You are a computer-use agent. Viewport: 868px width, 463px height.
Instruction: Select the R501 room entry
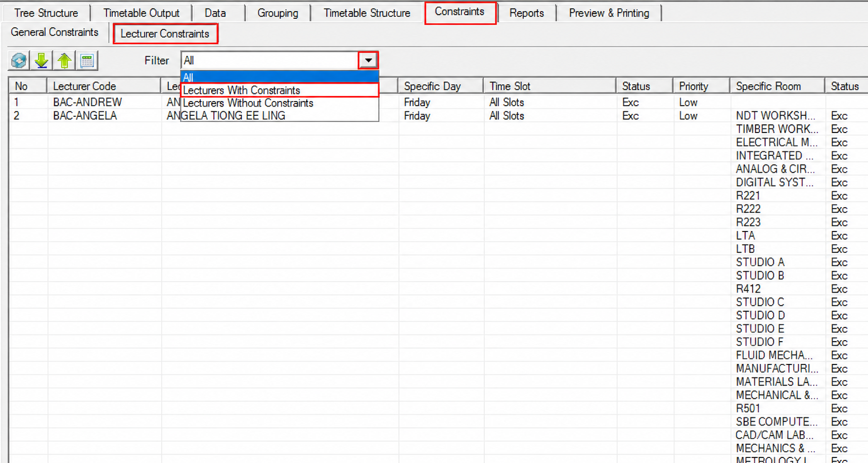tap(748, 408)
